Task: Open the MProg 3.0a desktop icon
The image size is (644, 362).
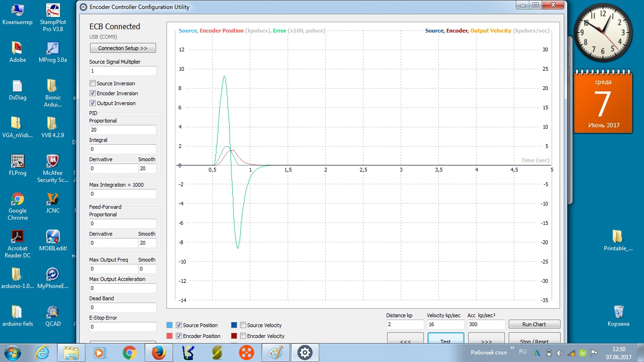Action: [x=53, y=51]
